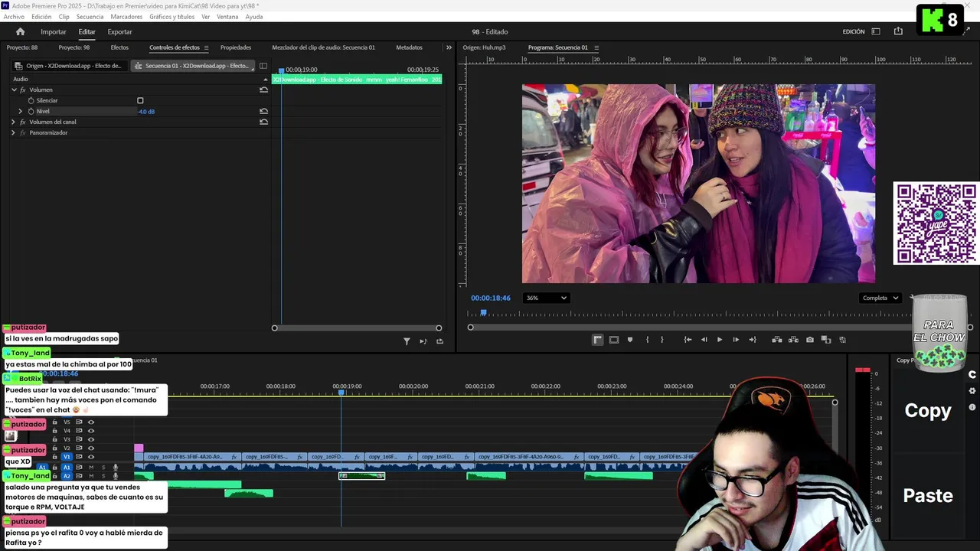Reset the Volumen effect
Image resolution: width=980 pixels, height=551 pixels.
click(x=263, y=90)
